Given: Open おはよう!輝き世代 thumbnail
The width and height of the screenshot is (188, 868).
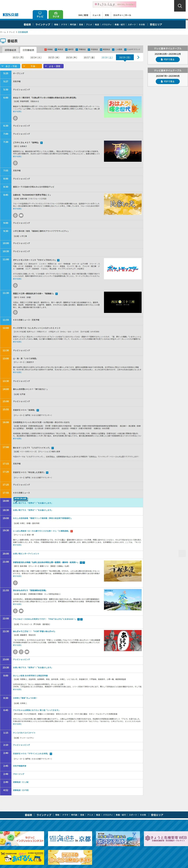Looking at the screenshot, I should tap(123, 107).
